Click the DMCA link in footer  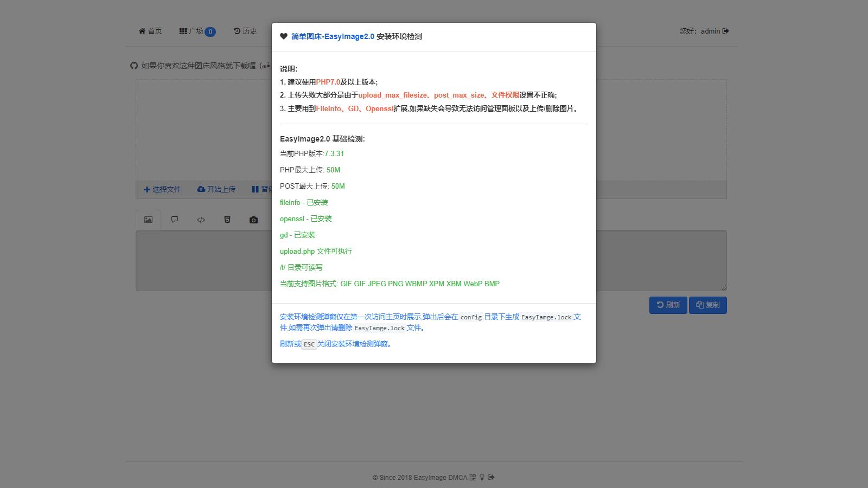pos(457,477)
